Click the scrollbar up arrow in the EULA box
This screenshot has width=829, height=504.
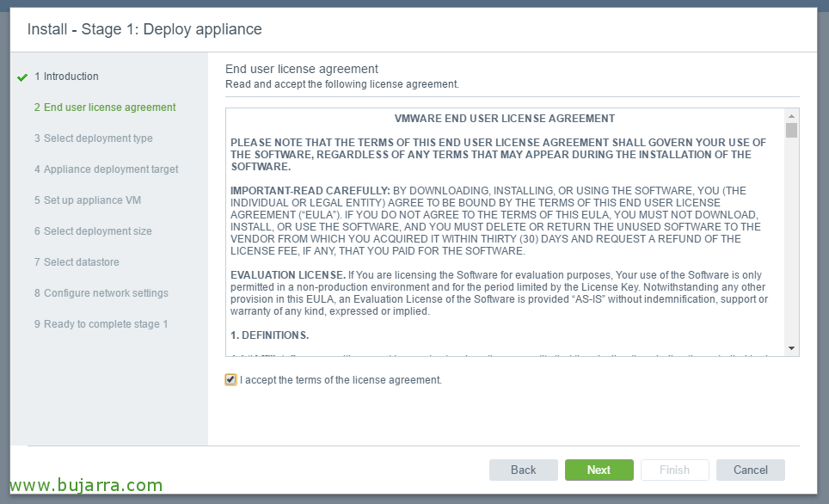click(791, 116)
